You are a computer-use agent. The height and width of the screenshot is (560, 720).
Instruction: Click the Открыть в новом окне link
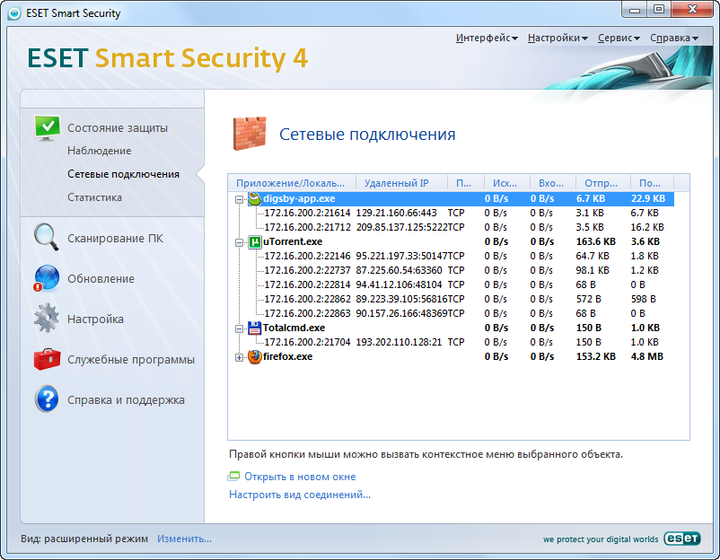[300, 476]
